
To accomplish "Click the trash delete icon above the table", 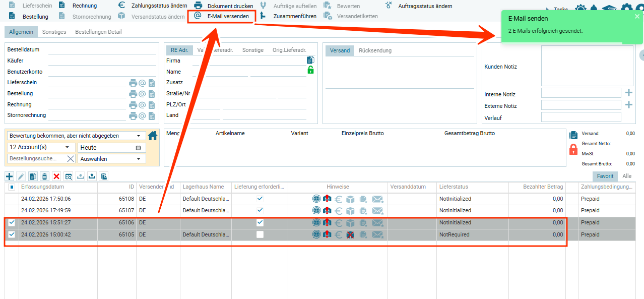I will tap(44, 176).
